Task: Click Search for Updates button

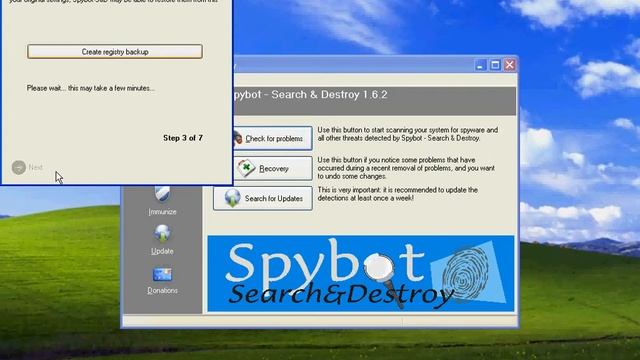Action: pos(262,198)
